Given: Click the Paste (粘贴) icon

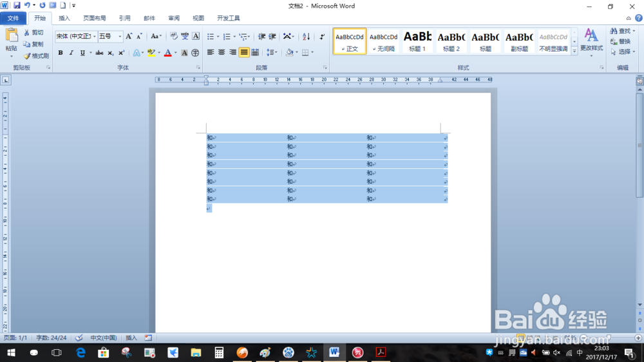Looking at the screenshot, I should click(12, 35).
